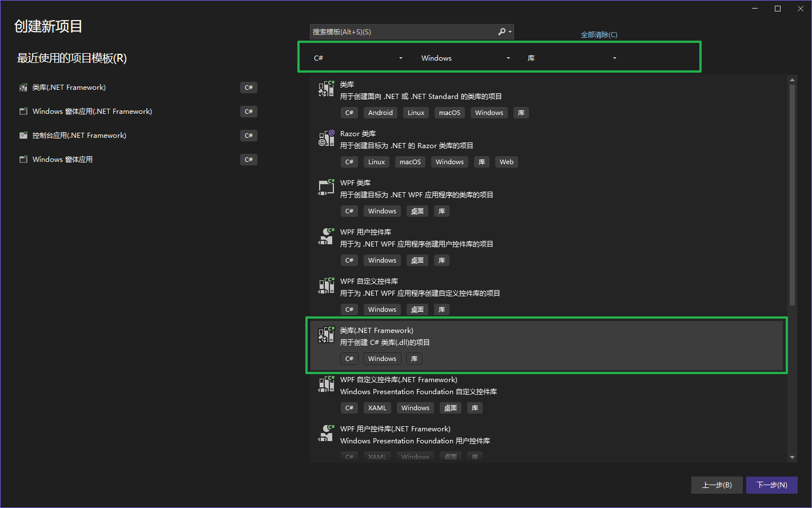Click the 下一步(N) button
Image resolution: width=812 pixels, height=508 pixels.
point(772,485)
